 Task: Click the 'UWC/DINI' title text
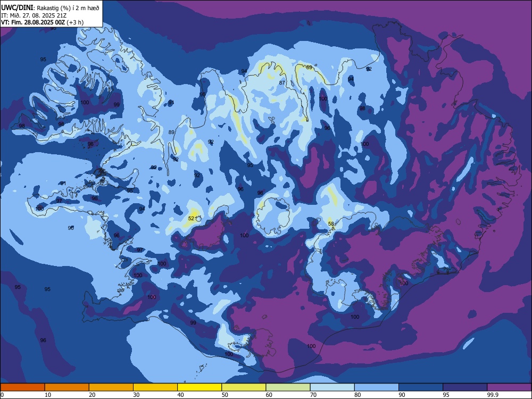17,8
